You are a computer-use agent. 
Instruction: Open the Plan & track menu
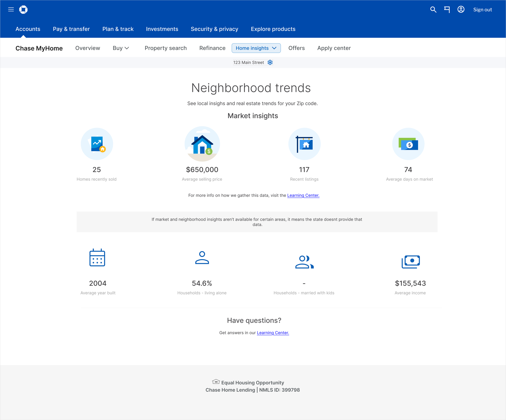click(x=118, y=29)
